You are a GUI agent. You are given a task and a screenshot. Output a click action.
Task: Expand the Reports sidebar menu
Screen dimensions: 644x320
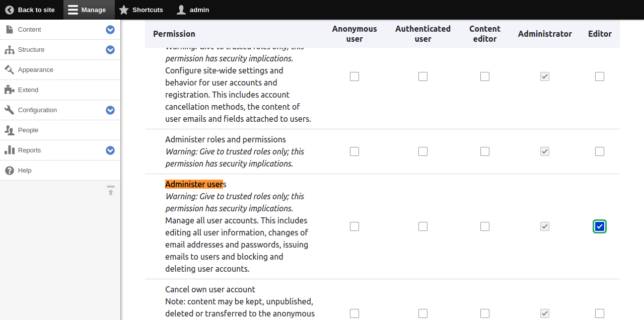click(110, 150)
